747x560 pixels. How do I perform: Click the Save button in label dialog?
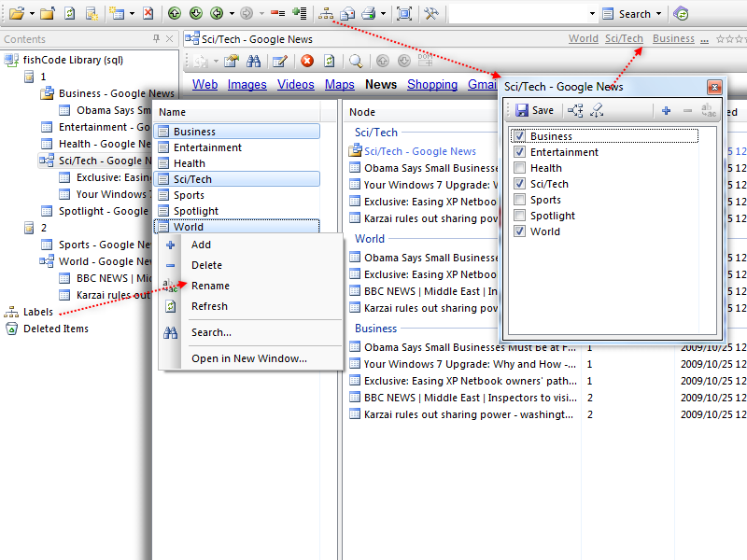535,110
